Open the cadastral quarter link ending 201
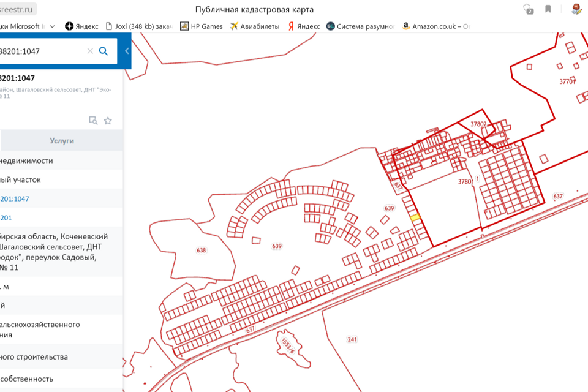Screen dimensions: 588x392 (x=6, y=218)
